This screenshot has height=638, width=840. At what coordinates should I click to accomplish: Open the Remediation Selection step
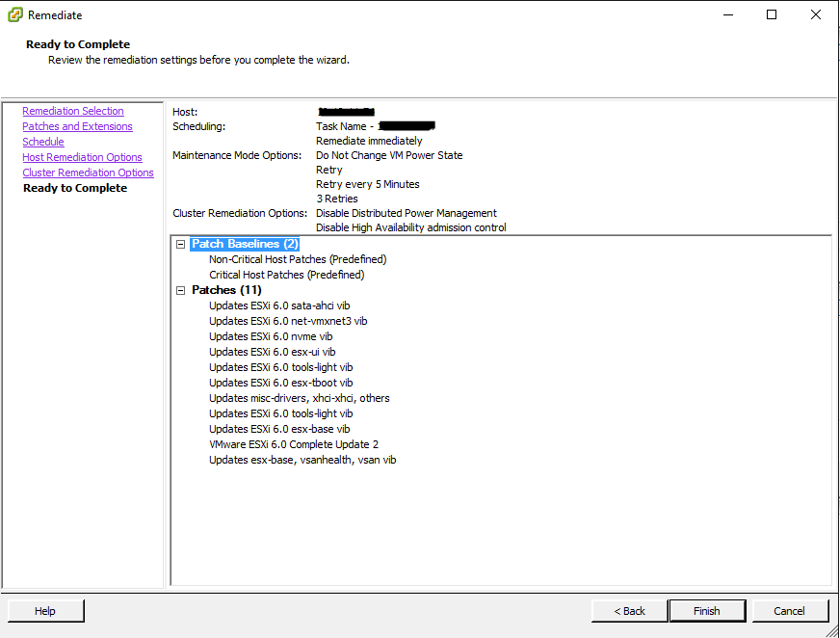pos(73,111)
